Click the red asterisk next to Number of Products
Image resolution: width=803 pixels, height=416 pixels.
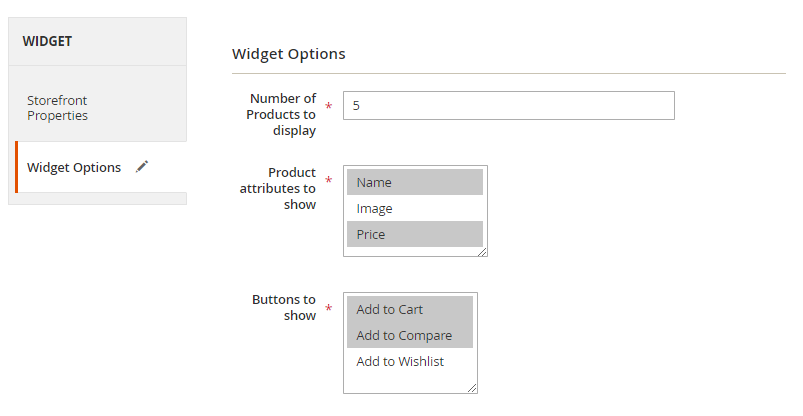coord(329,106)
